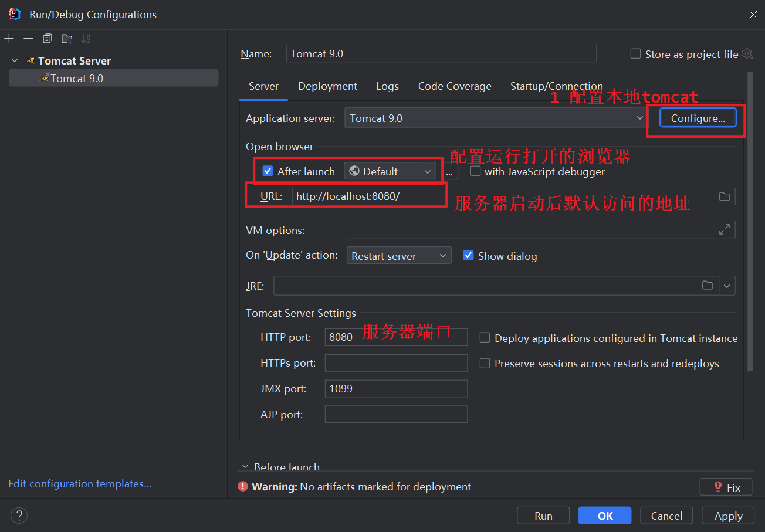Click the JMX port field
Viewport: 765px width, 532px height.
[396, 388]
